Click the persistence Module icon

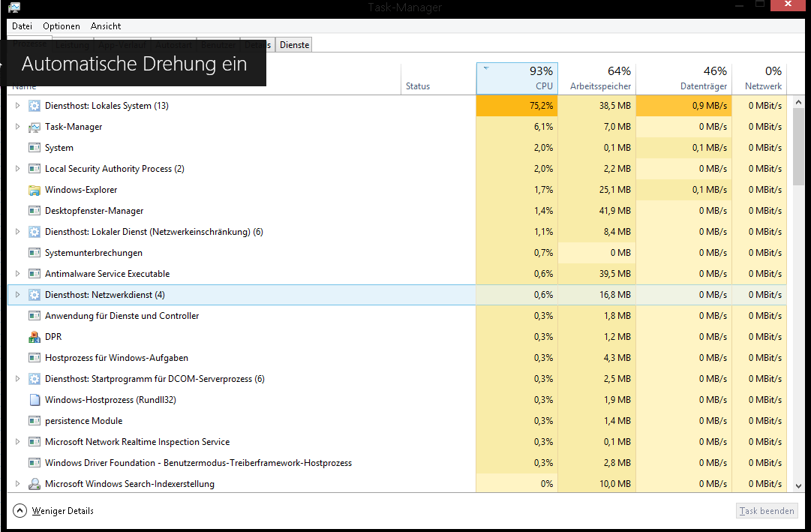coord(35,421)
